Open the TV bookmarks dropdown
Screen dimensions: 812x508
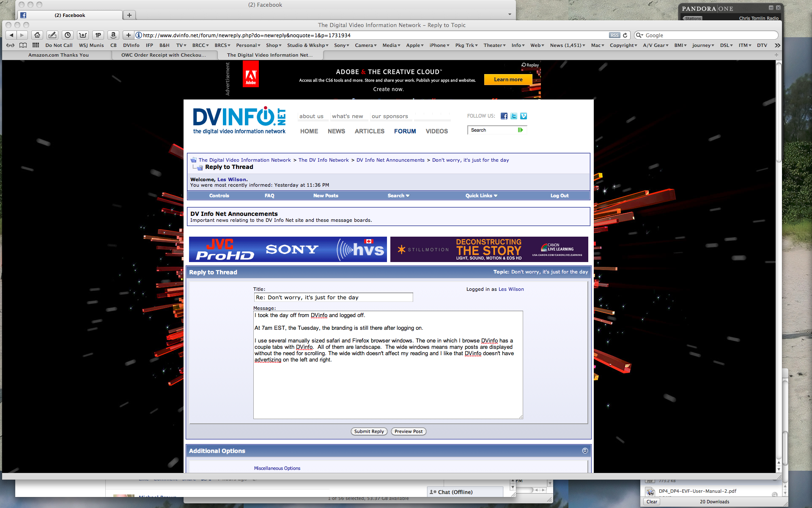(x=181, y=45)
